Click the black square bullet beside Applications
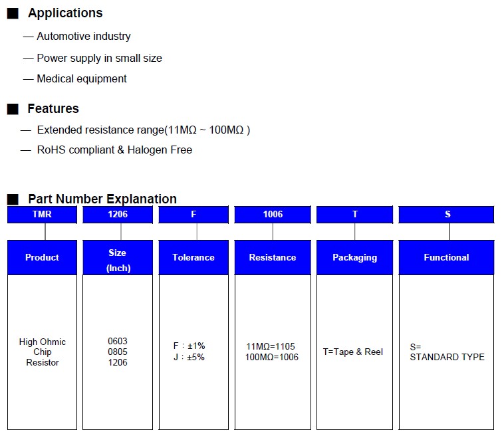This screenshot has height=436, width=504. (13, 13)
